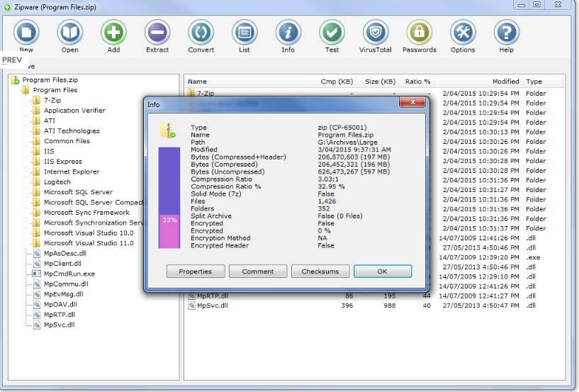
Task: Click the Comment button
Action: (x=257, y=271)
